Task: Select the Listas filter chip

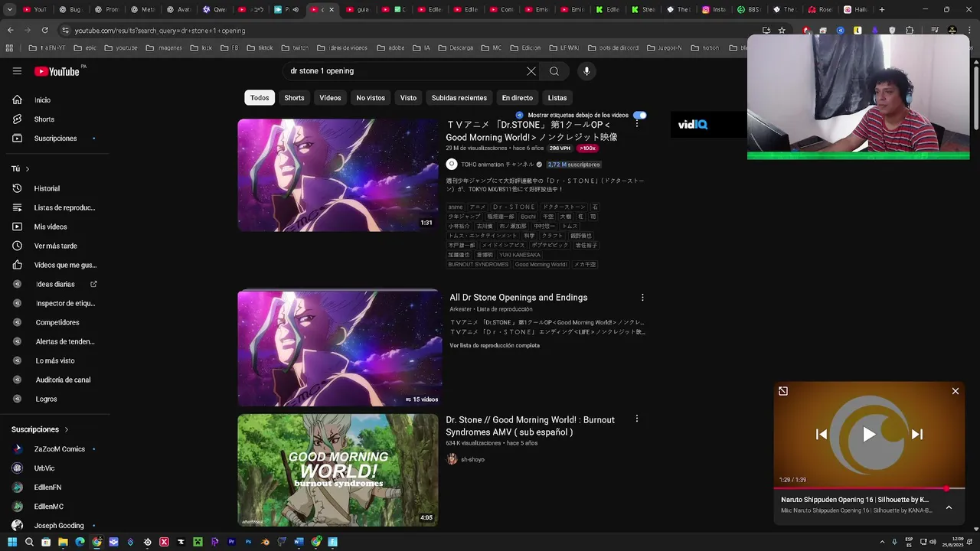Action: click(557, 98)
